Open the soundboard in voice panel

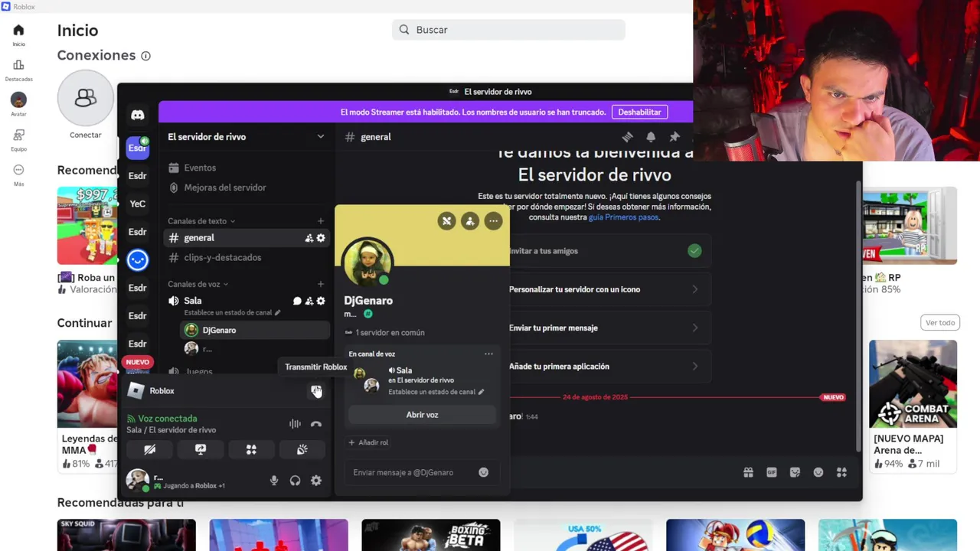pyautogui.click(x=302, y=450)
